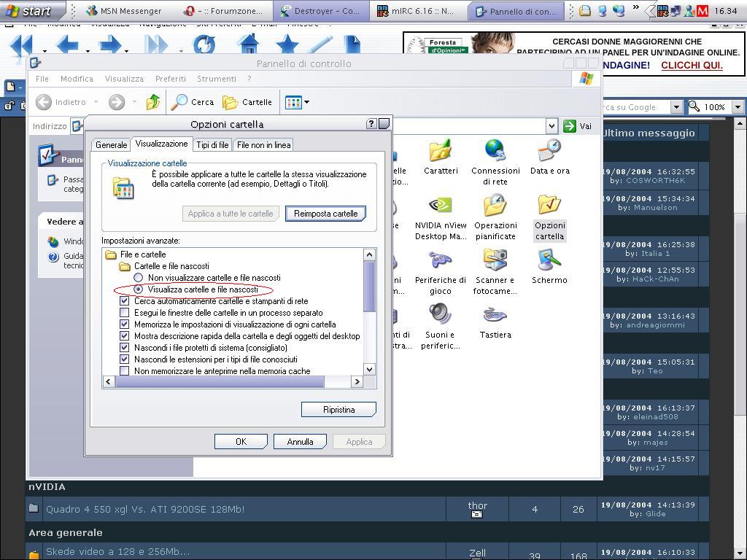Open the Caratteri control panel icon

[x=440, y=152]
